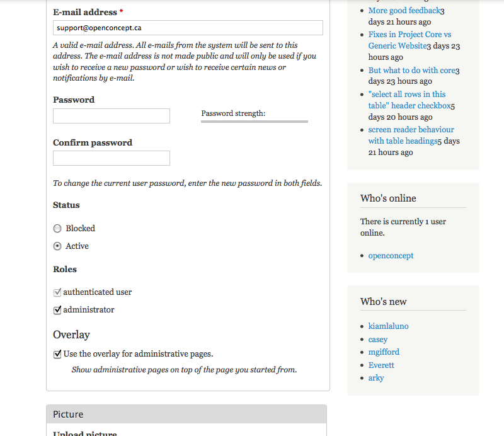
Task: Open kiamlaluno's user profile
Action: [x=388, y=326]
